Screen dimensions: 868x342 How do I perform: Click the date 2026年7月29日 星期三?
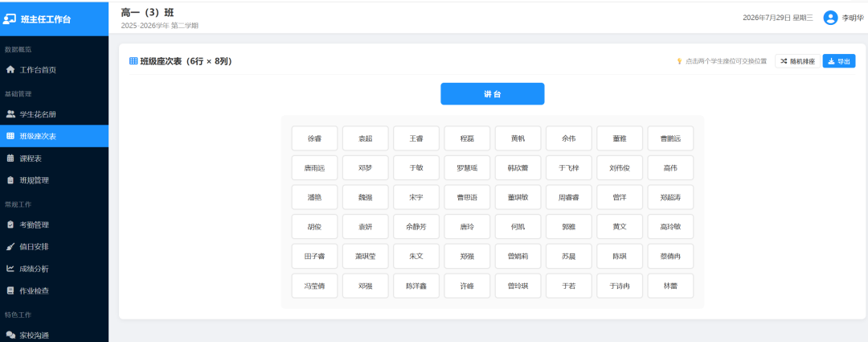pos(778,18)
